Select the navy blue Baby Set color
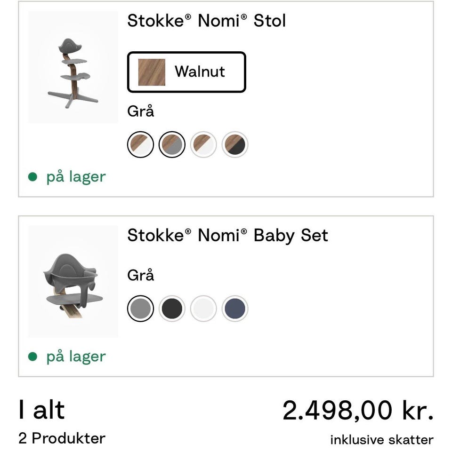The height and width of the screenshot is (476, 452). 235,309
